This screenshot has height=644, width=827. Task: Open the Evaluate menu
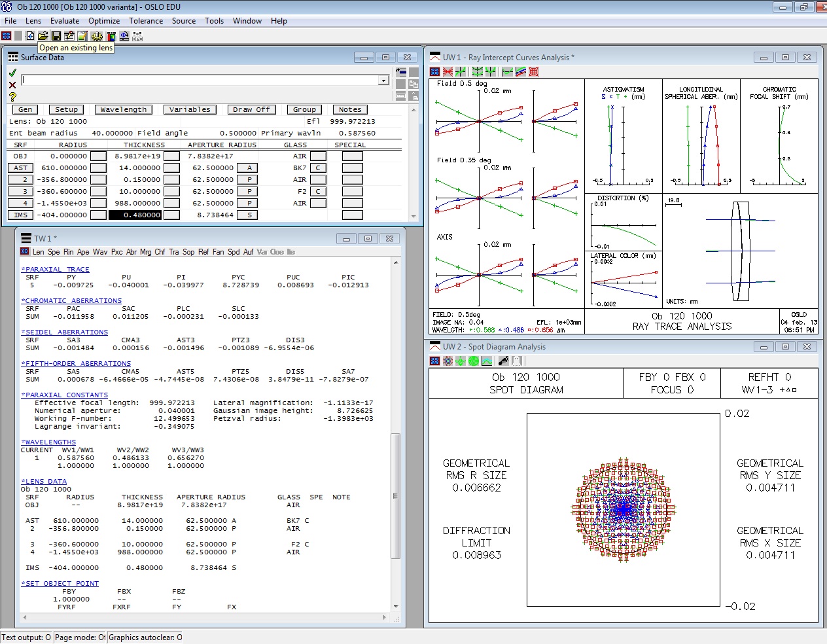pyautogui.click(x=65, y=21)
